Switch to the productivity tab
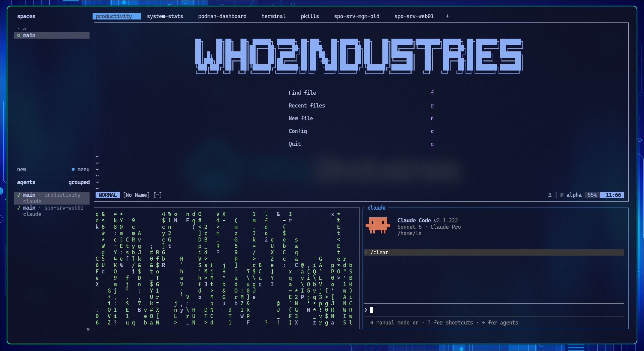Screen dimensions: 644x351 [x=116, y=16]
